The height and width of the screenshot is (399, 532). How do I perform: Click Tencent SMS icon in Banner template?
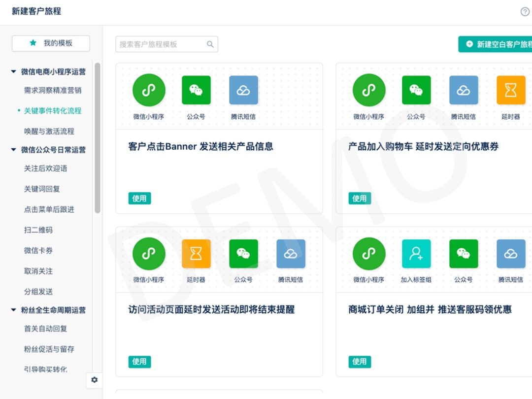click(243, 90)
